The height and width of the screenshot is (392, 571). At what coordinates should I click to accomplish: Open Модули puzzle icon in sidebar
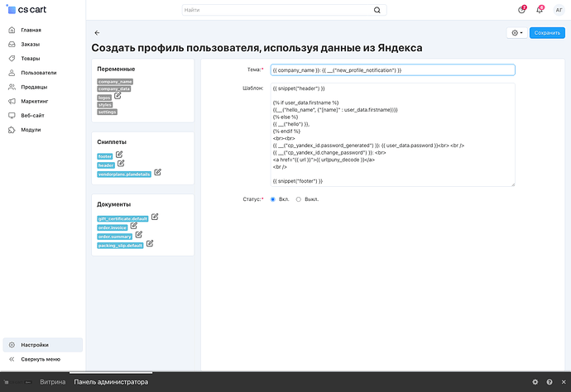pyautogui.click(x=12, y=130)
